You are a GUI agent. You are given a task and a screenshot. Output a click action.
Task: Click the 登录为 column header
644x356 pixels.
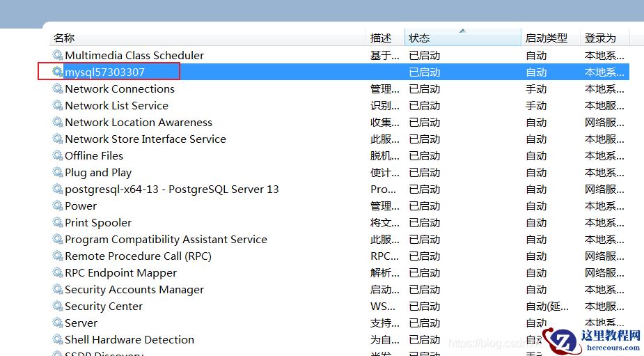point(599,38)
